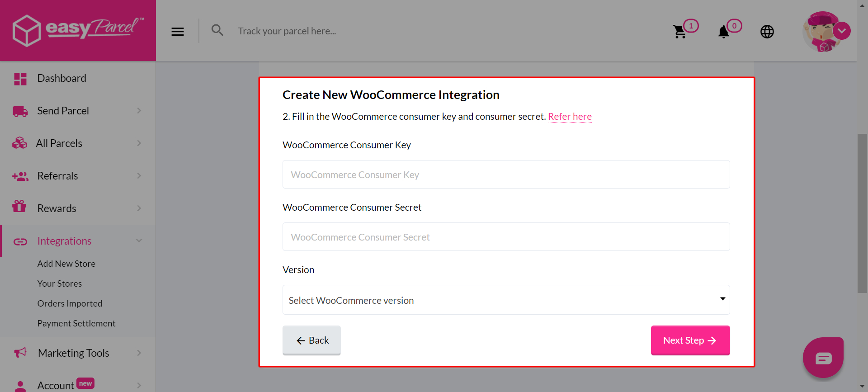The image size is (868, 392).
Task: Follow the Refer here link
Action: (570, 117)
